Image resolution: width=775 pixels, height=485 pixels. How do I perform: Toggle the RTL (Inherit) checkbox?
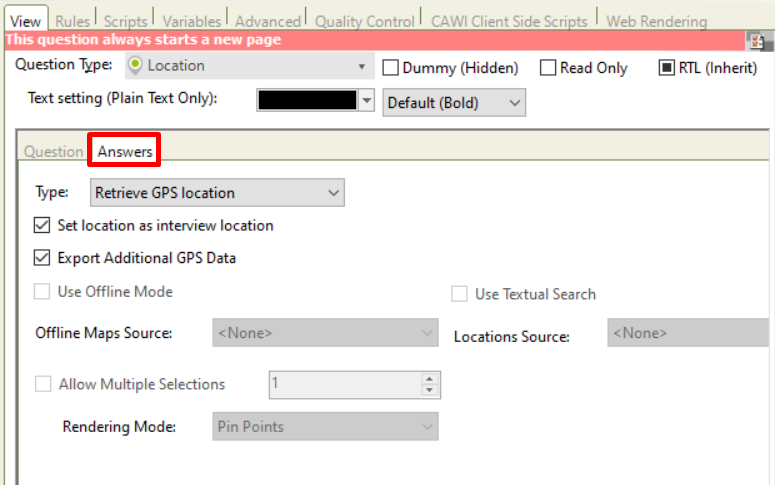[x=667, y=68]
